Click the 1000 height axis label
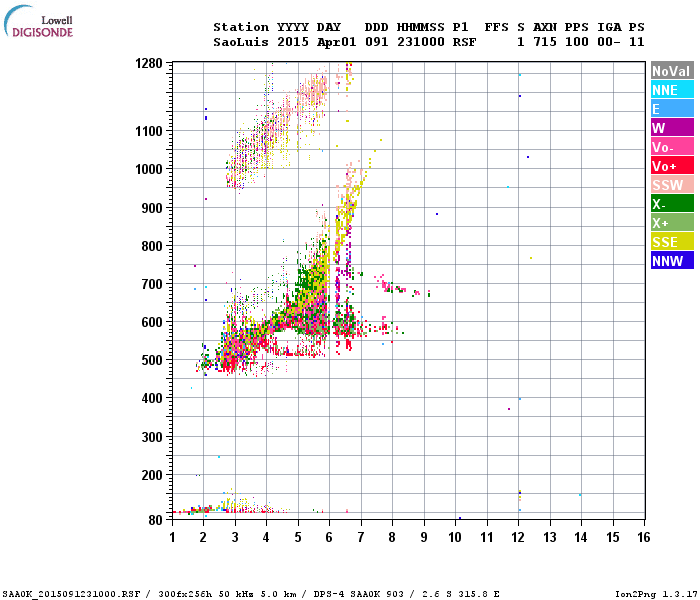Viewport: 700px width, 600px height. tap(149, 169)
